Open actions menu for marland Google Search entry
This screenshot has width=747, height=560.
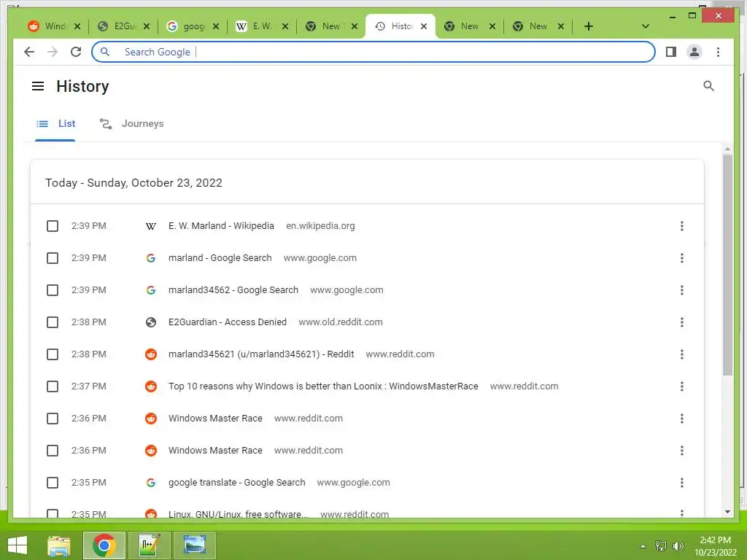tap(682, 258)
